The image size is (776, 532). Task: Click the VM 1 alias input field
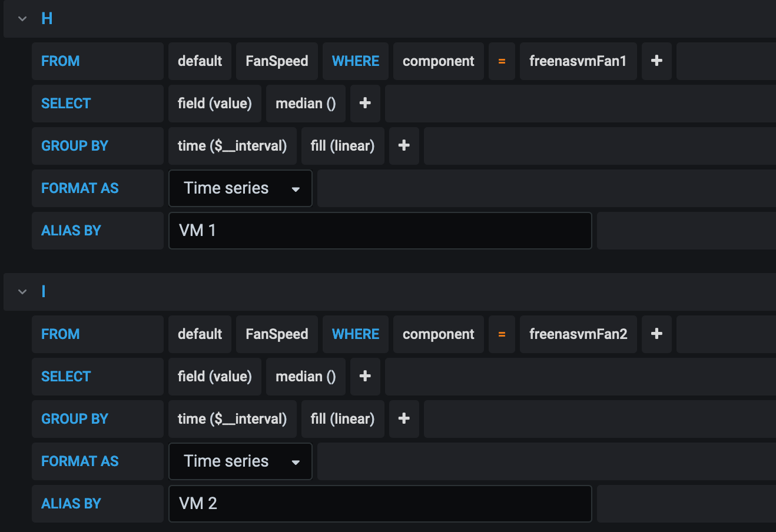(380, 231)
